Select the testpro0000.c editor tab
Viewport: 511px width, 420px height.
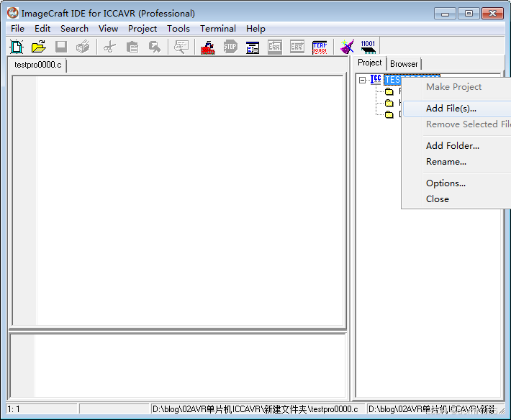38,65
